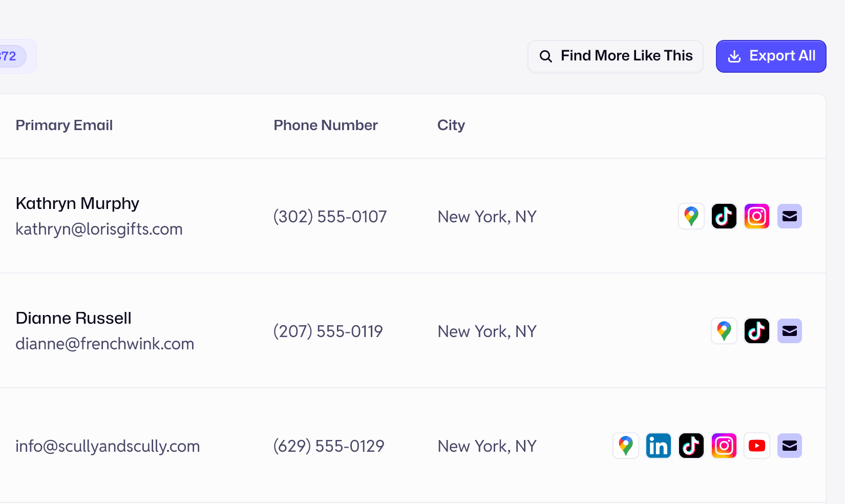Open TikTok icon in scullyandscully row
This screenshot has height=504, width=845.
click(691, 446)
